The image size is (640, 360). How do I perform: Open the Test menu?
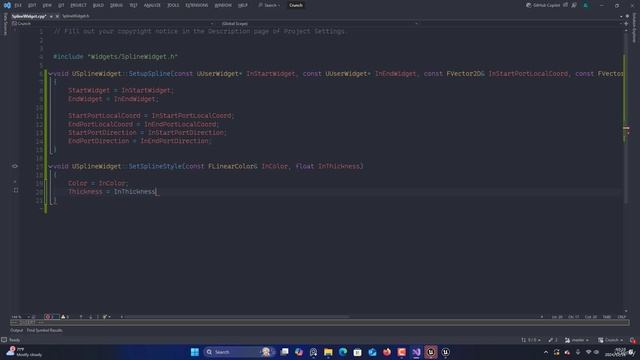[x=133, y=5]
